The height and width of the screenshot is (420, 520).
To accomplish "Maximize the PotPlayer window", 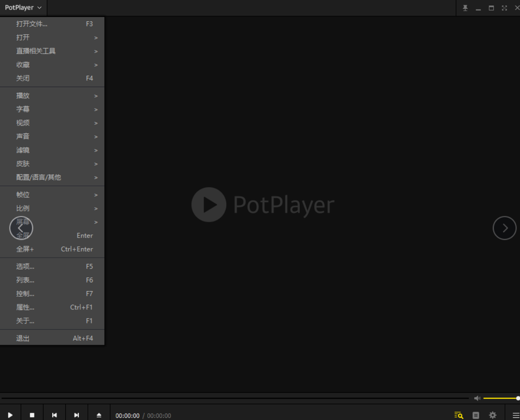I will coord(491,8).
